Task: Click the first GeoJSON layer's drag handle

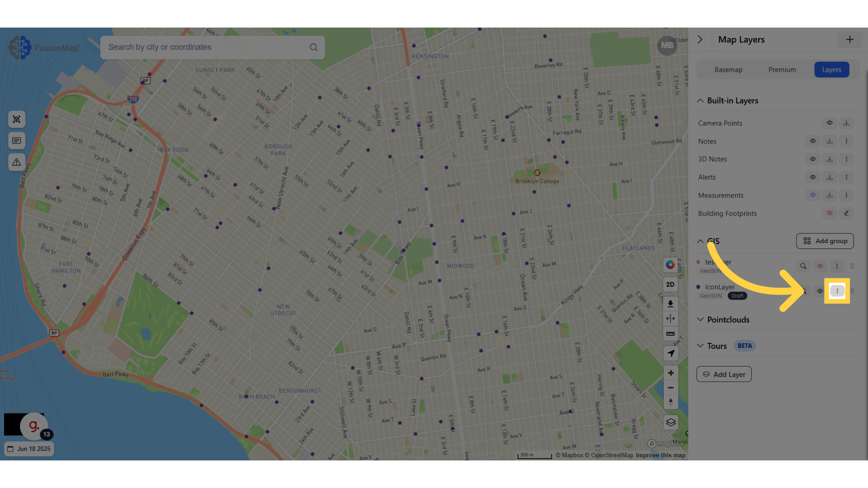Action: coord(852,266)
